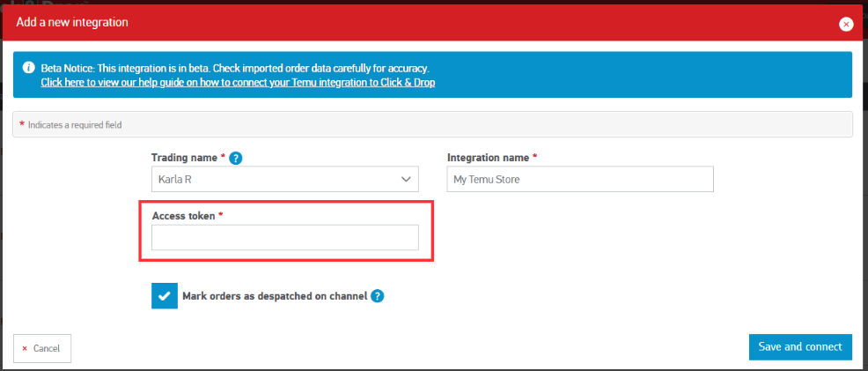Click the Integration name field with My Temu Store
The image size is (868, 371).
[579, 179]
